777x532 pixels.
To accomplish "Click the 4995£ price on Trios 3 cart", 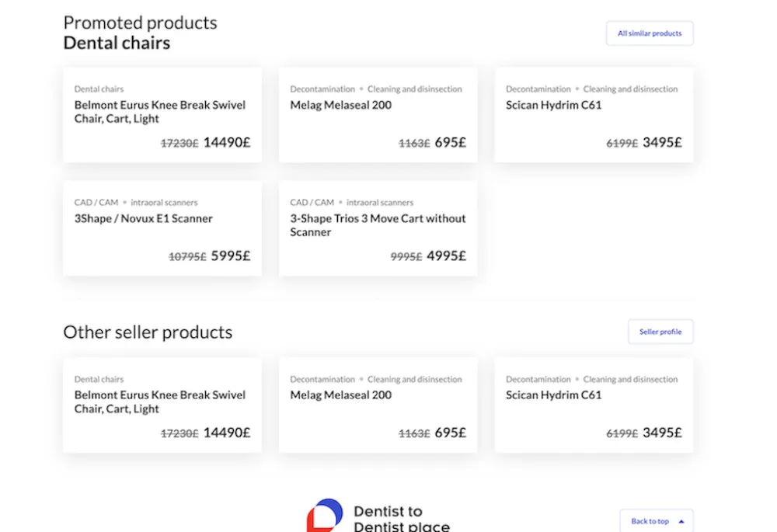I will coord(447,256).
